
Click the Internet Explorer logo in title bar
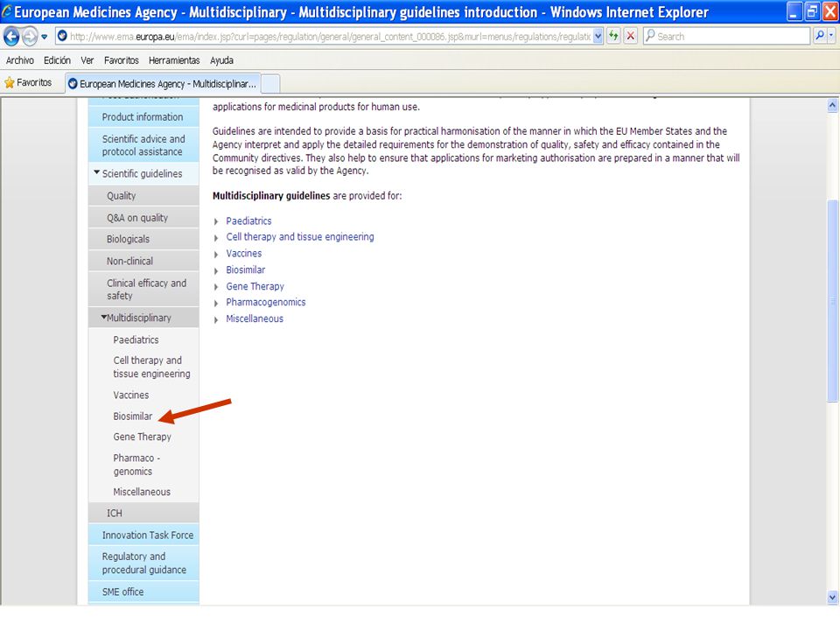[x=6, y=10]
